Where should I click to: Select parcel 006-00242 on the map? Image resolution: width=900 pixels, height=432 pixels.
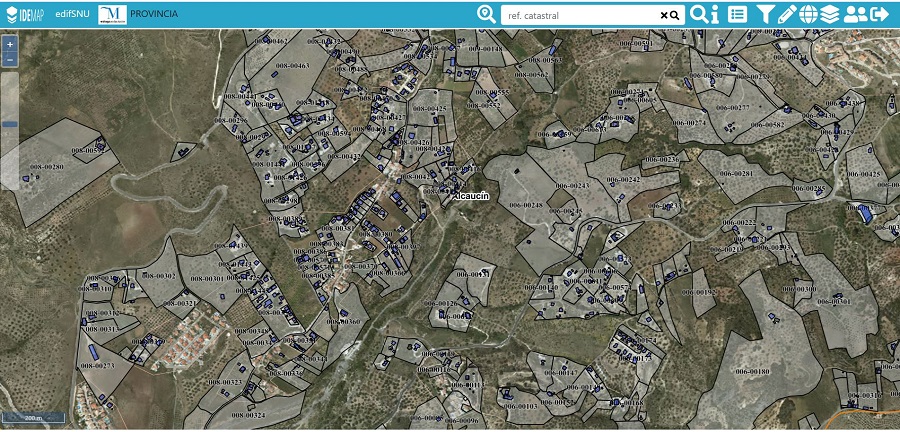[623, 180]
